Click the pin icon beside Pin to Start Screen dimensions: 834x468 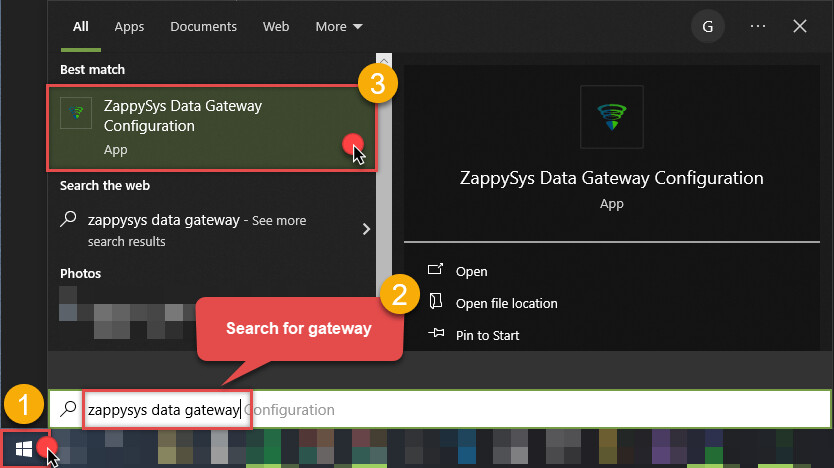435,334
